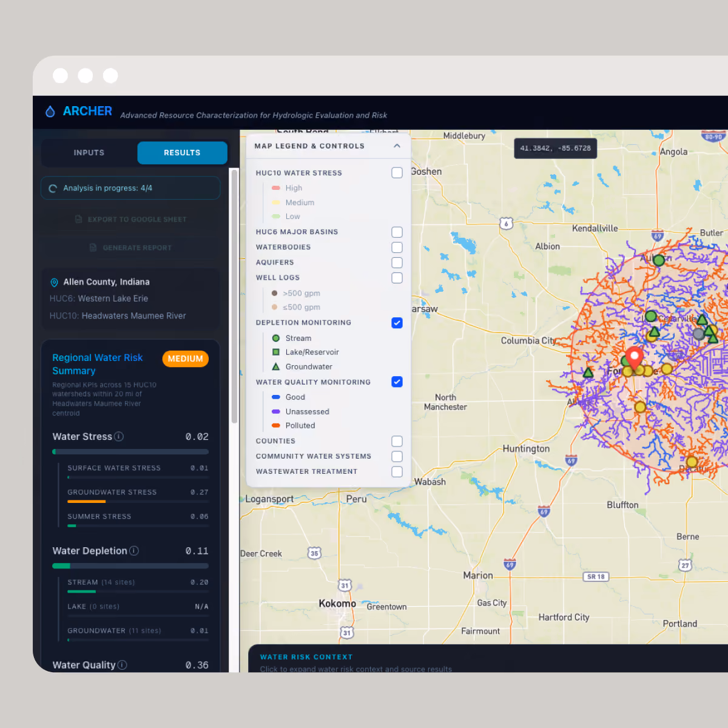This screenshot has height=728, width=728.
Task: Click the Low stress color swatch
Action: point(276,217)
